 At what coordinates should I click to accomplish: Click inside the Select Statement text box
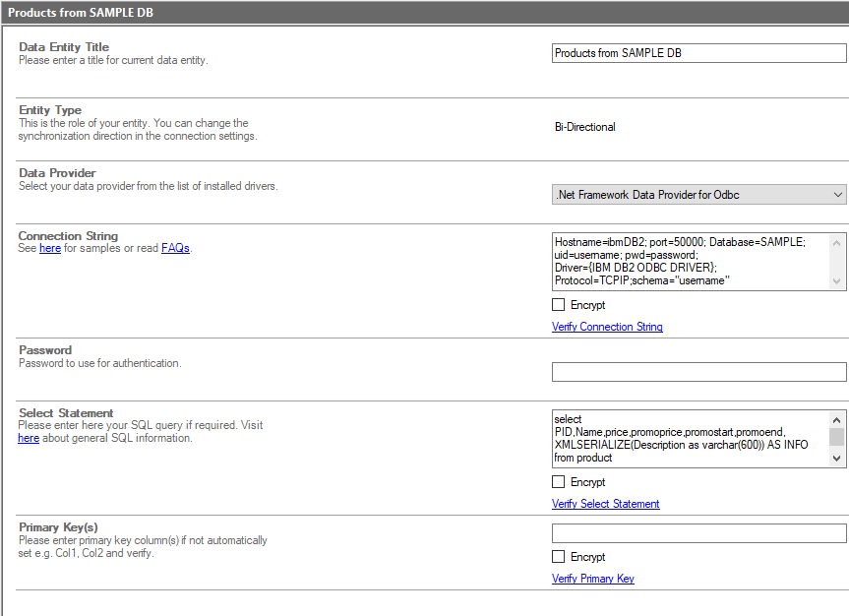point(691,439)
